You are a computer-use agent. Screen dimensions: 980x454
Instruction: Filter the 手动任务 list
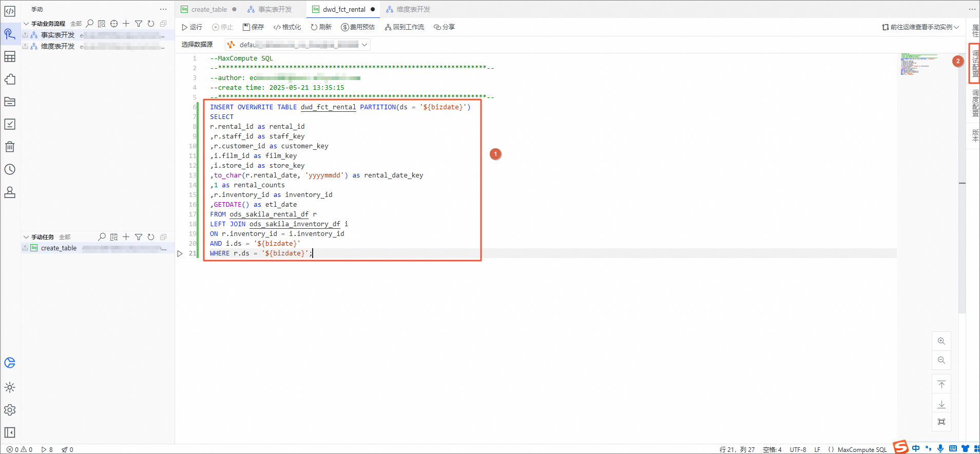click(139, 237)
